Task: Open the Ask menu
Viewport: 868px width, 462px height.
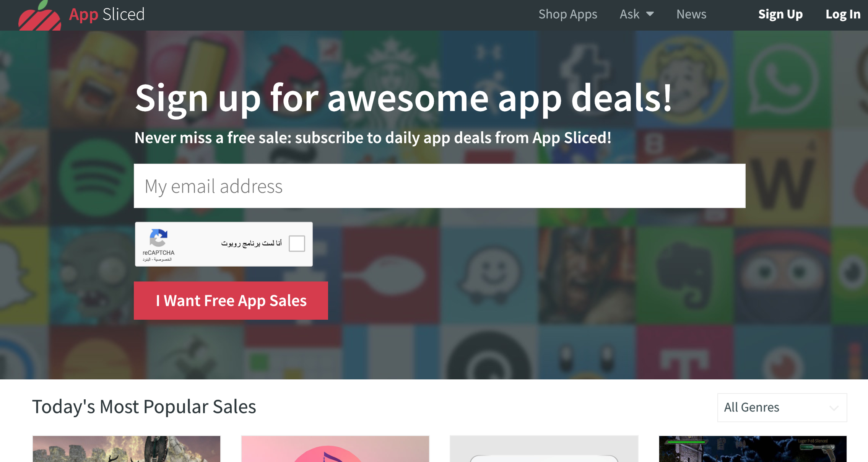Action: [637, 14]
